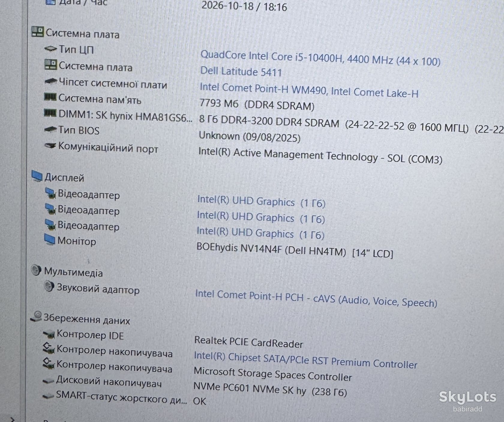Click the Дисплей section monitor icon

(x=37, y=176)
